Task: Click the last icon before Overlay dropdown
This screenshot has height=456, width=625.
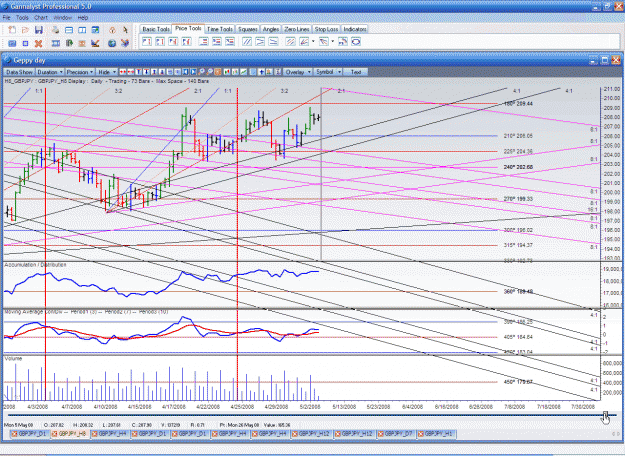Action: click(277, 72)
